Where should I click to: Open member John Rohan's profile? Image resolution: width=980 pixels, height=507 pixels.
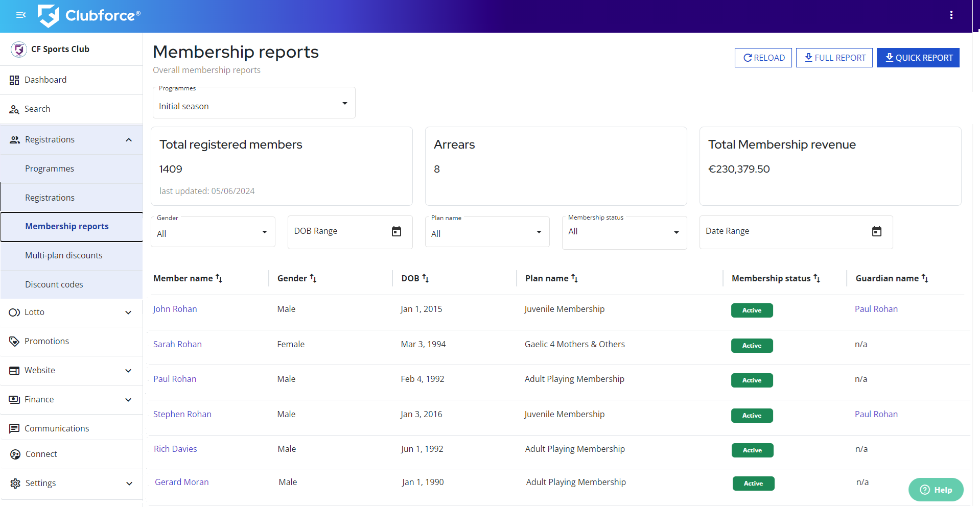[175, 309]
